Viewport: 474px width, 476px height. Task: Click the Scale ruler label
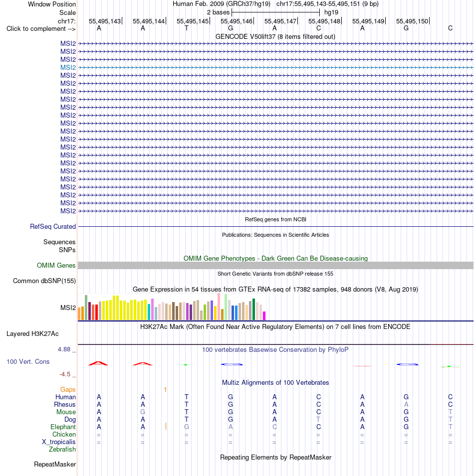(x=67, y=13)
